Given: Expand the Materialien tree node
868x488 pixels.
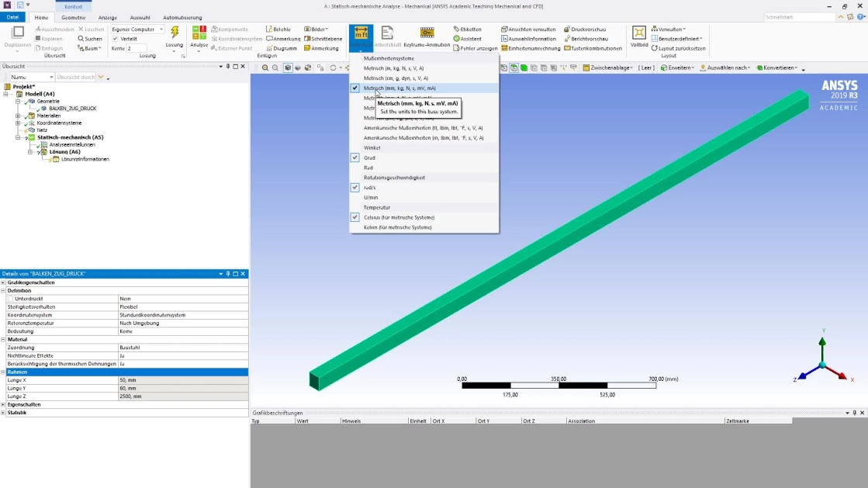Looking at the screenshot, I should (x=18, y=116).
